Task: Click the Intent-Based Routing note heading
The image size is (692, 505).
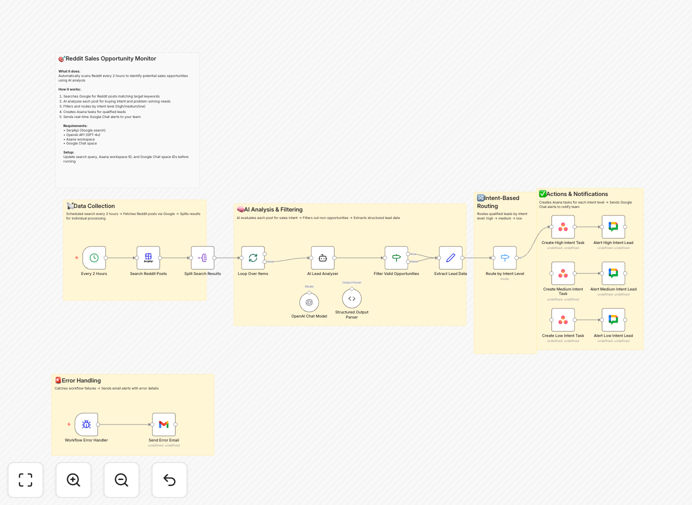Action: pyautogui.click(x=498, y=202)
